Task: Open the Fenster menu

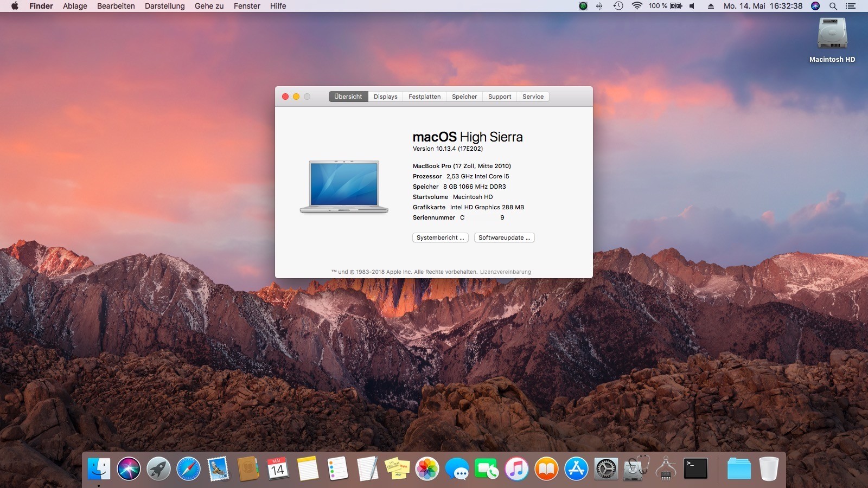Action: [x=247, y=6]
